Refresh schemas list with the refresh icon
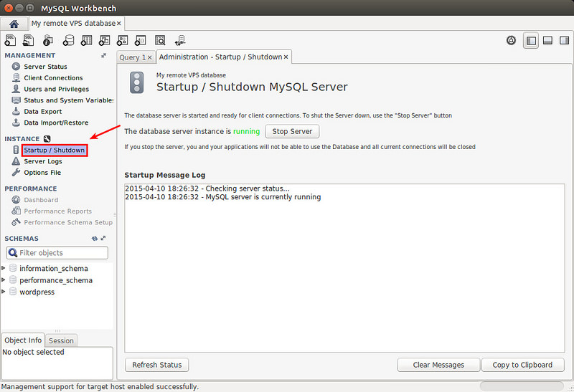574x392 pixels. tap(95, 239)
